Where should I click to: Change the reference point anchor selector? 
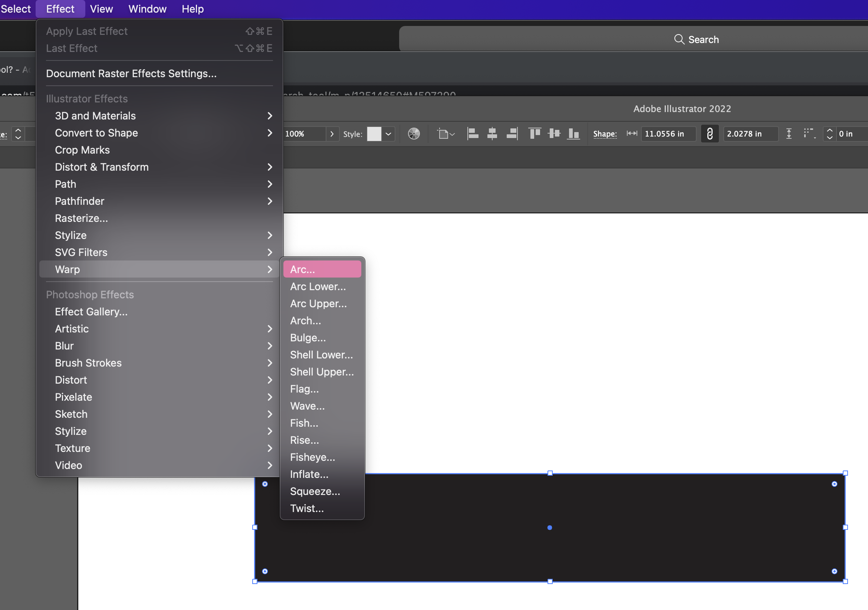809,134
